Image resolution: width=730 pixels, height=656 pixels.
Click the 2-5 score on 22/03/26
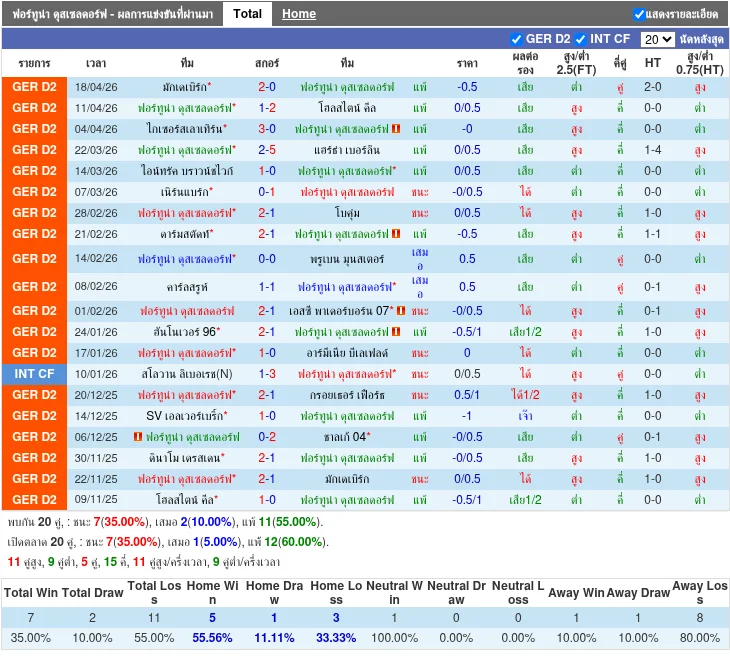(x=267, y=150)
